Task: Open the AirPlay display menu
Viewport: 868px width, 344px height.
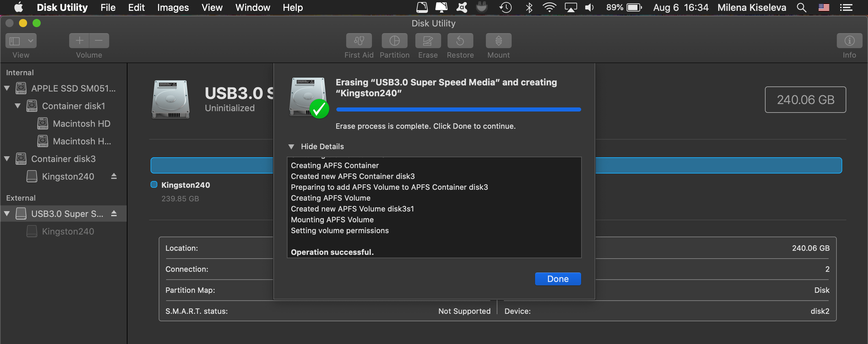Action: [x=571, y=7]
